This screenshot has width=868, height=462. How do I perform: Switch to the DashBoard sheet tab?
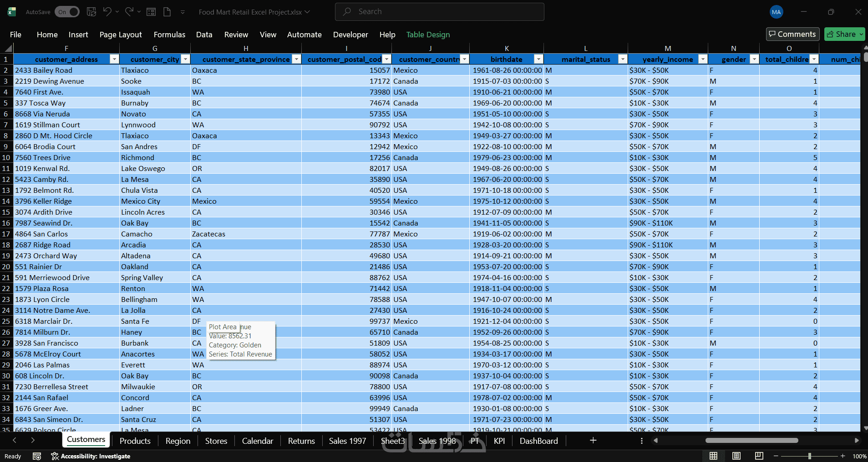click(538, 441)
